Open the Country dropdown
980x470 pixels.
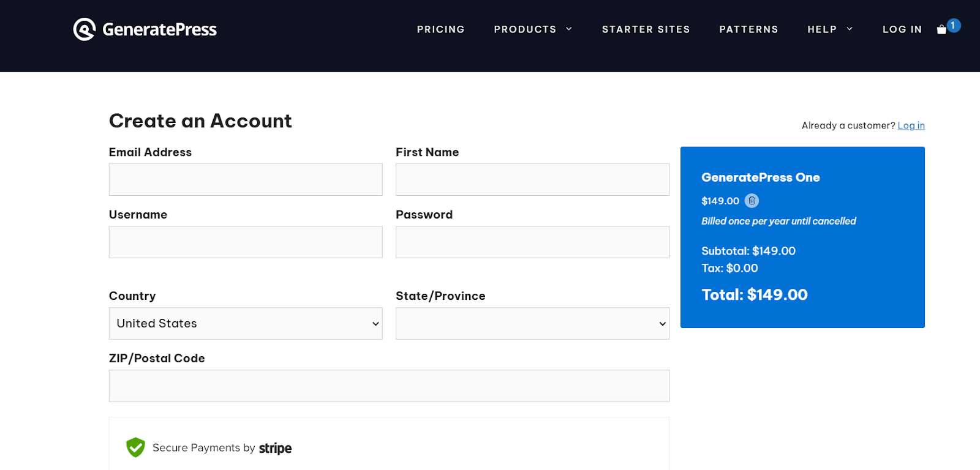click(246, 324)
